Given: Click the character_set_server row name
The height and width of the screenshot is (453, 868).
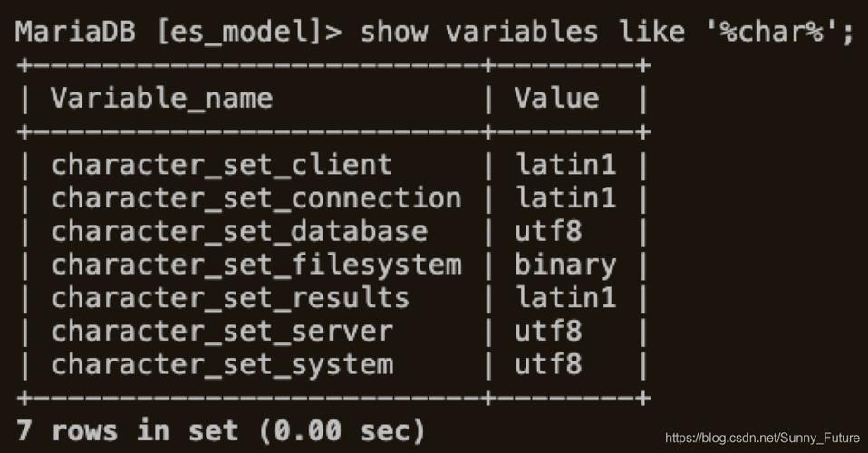Looking at the screenshot, I should pyautogui.click(x=222, y=332).
